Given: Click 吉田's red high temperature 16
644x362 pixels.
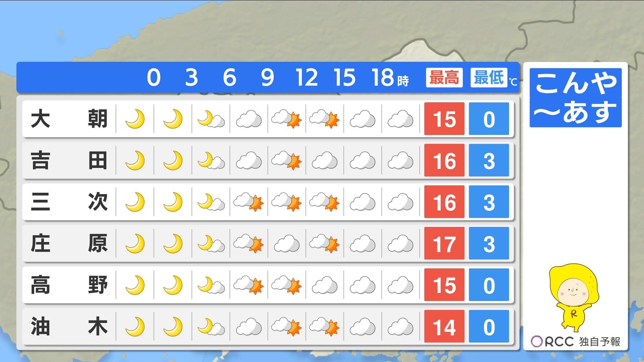Looking at the screenshot, I should (444, 161).
